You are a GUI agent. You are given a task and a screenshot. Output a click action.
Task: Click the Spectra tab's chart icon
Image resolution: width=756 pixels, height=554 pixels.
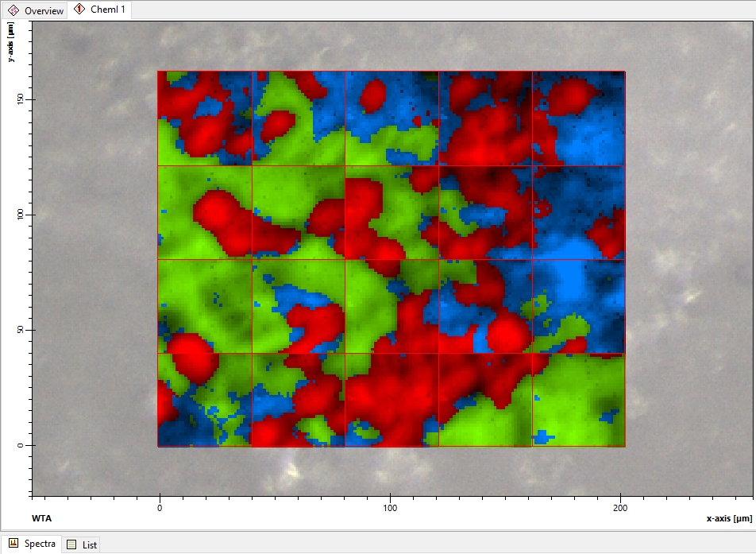pyautogui.click(x=13, y=544)
